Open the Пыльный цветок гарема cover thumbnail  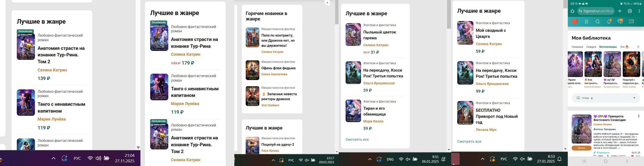tap(353, 35)
